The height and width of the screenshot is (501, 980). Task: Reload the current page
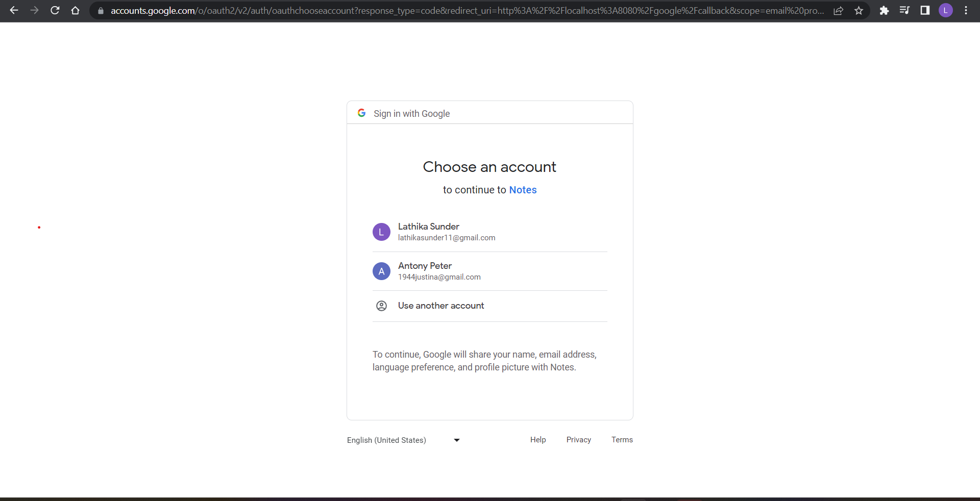pyautogui.click(x=55, y=10)
